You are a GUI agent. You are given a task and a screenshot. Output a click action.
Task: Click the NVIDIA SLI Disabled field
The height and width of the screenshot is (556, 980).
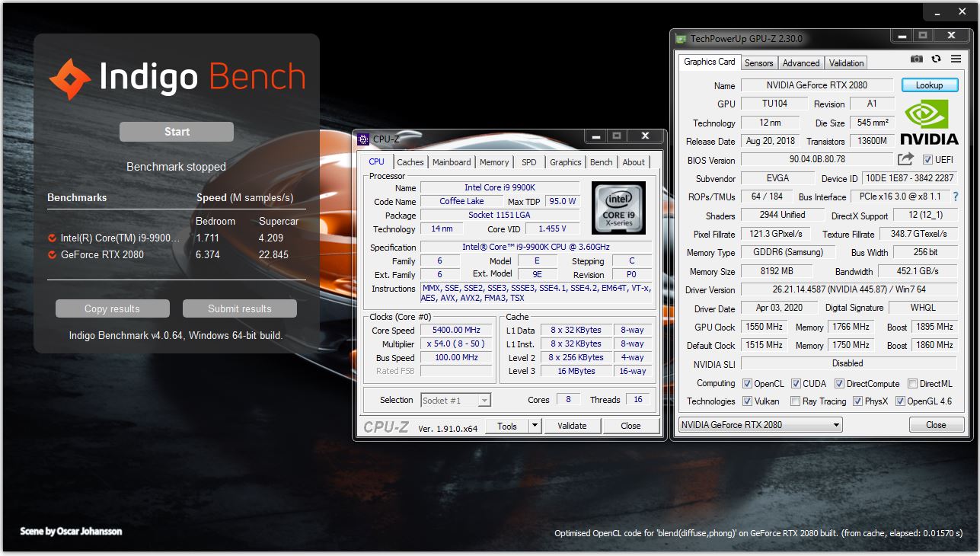click(x=848, y=364)
